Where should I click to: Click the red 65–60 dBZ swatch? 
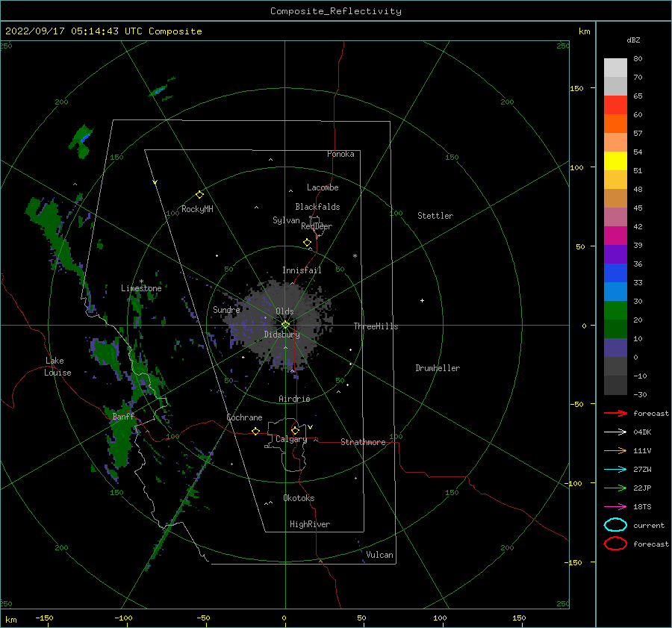(x=615, y=105)
